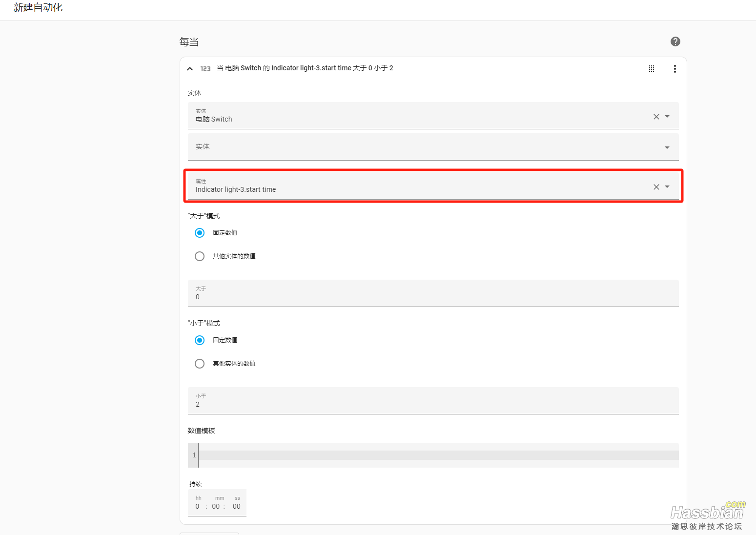
Task: Click the “大于”模式 label
Action: click(x=204, y=216)
